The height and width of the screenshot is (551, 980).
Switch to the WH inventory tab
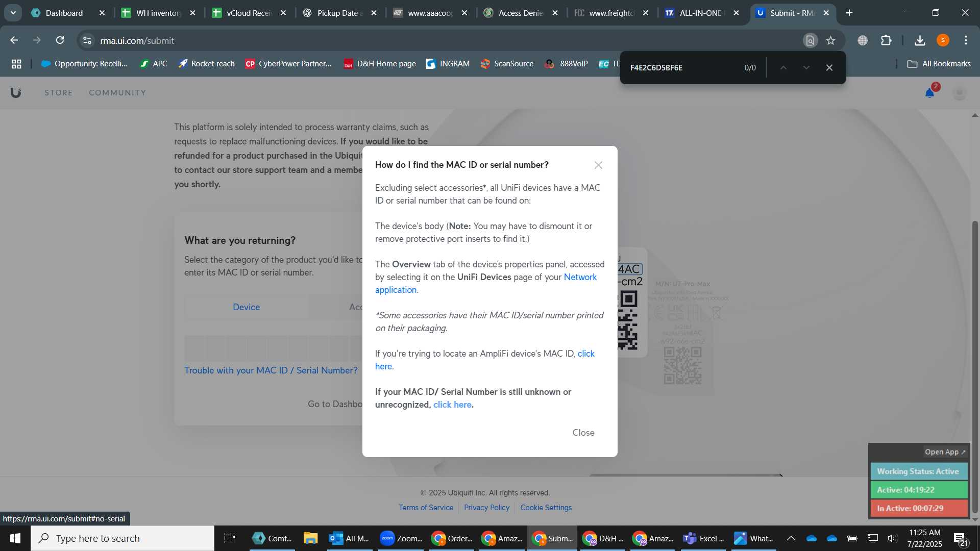point(159,13)
